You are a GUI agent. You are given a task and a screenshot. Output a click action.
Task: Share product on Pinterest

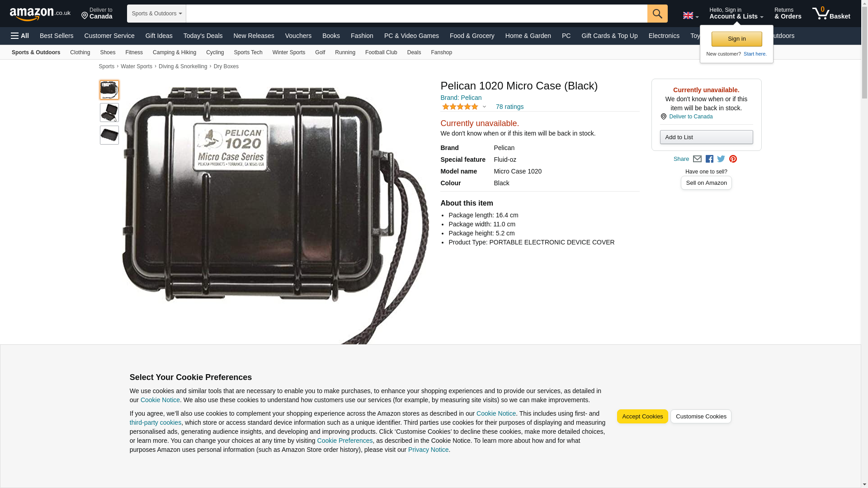tap(733, 159)
